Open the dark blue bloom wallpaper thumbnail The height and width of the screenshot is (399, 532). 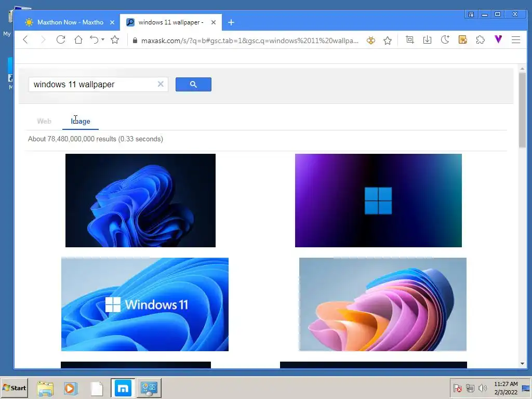click(x=140, y=201)
